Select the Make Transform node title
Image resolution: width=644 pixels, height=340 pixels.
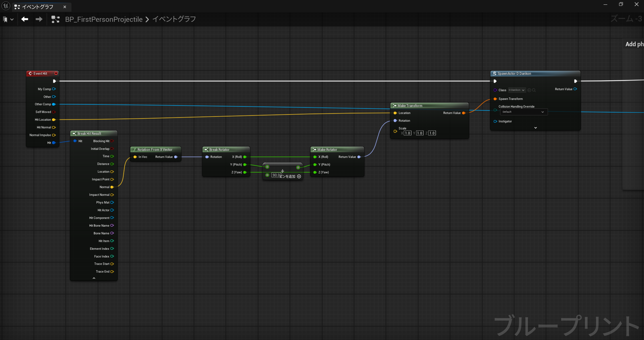click(410, 106)
